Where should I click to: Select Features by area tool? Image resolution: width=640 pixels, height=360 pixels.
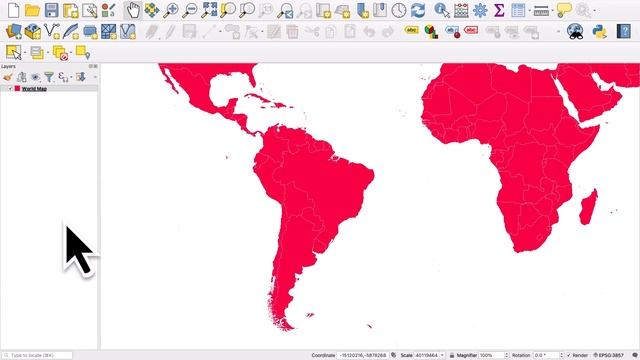click(14, 52)
